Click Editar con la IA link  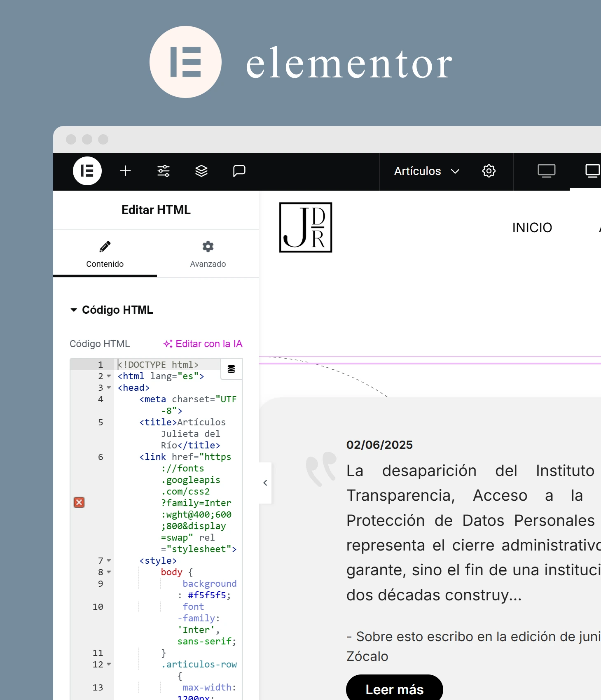pyautogui.click(x=203, y=344)
